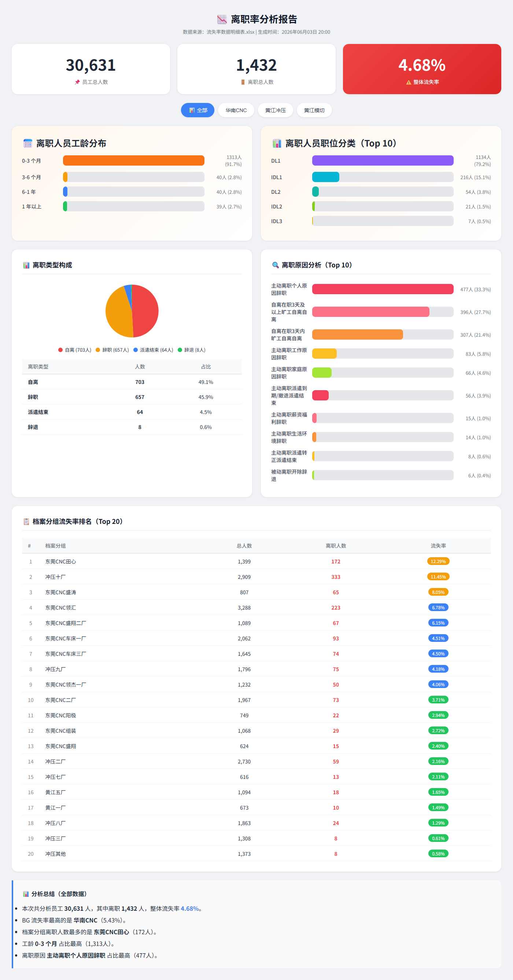Screen dimensions: 513x980
Task: Click the 8.05% rate badge
Action: coord(438,592)
